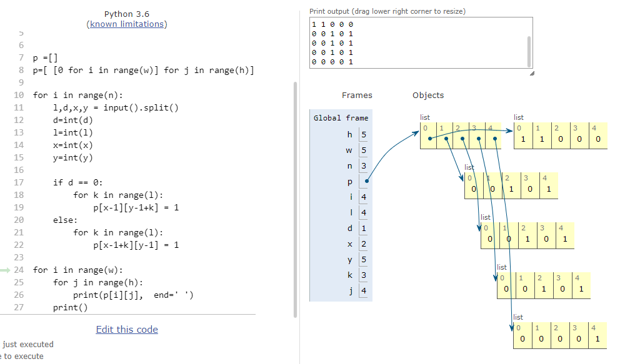The image size is (620, 364).
Task: Click the Objects column label
Action: coord(428,95)
